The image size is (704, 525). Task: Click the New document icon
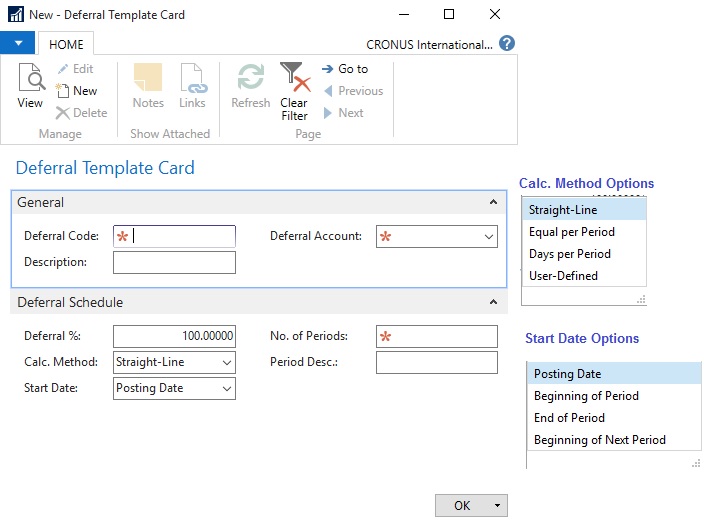64,91
